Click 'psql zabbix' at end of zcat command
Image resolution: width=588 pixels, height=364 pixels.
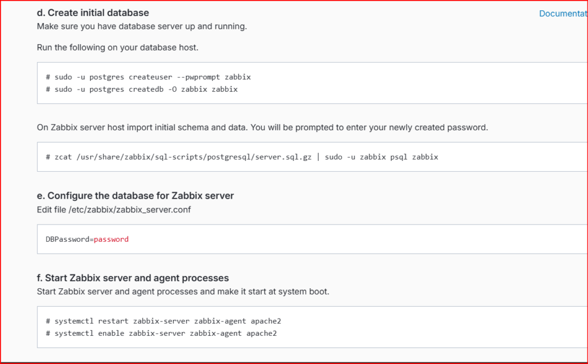pos(414,157)
